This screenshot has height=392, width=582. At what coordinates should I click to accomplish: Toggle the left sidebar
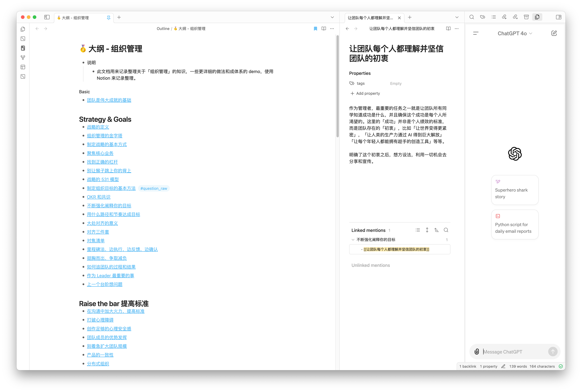tap(47, 17)
